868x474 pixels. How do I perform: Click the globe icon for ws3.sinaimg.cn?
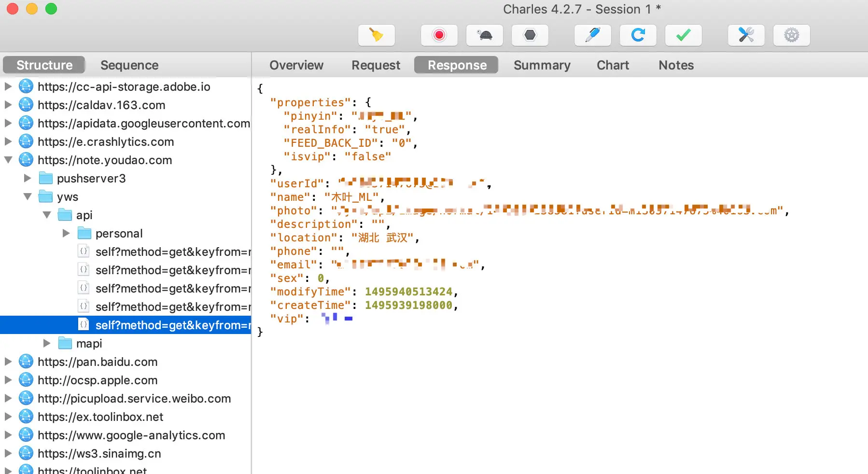[x=26, y=454]
